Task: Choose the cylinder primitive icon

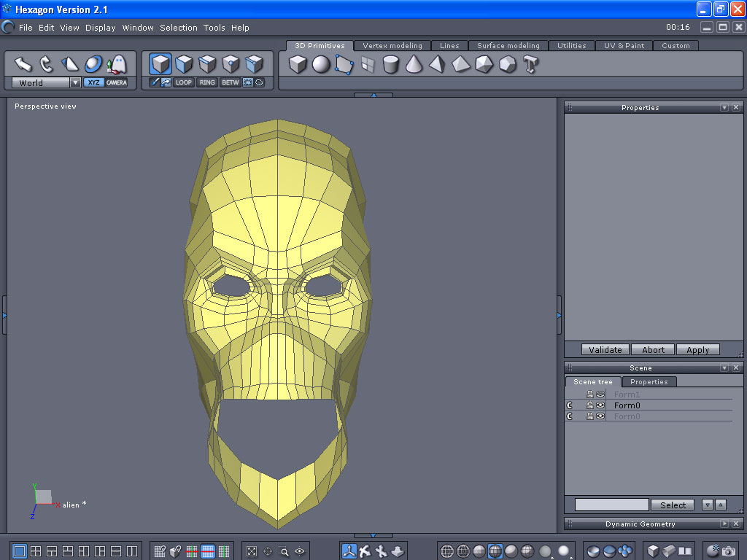Action: point(391,65)
